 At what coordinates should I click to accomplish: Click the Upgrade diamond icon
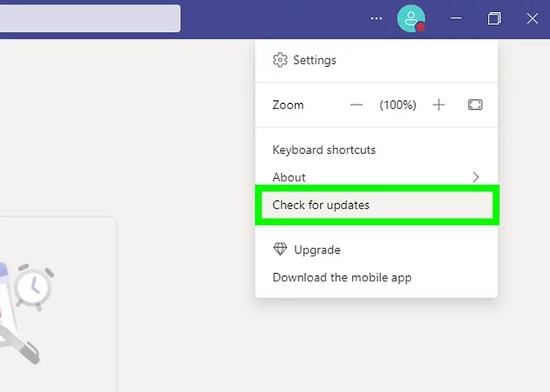[280, 249]
